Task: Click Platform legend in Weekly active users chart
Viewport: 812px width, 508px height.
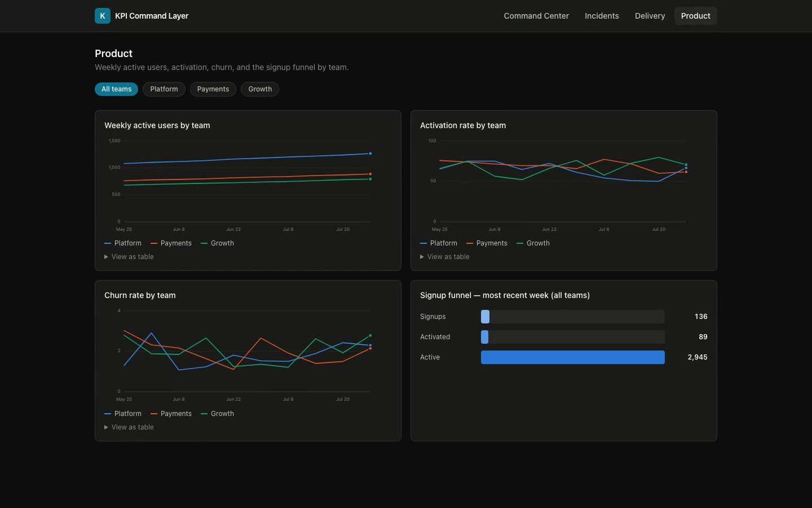Action: click(123, 243)
